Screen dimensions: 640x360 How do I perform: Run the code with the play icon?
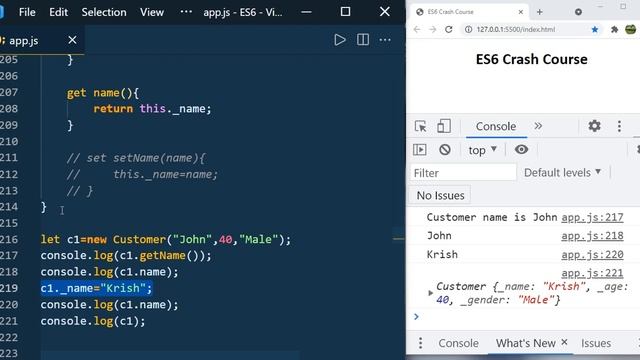340,40
